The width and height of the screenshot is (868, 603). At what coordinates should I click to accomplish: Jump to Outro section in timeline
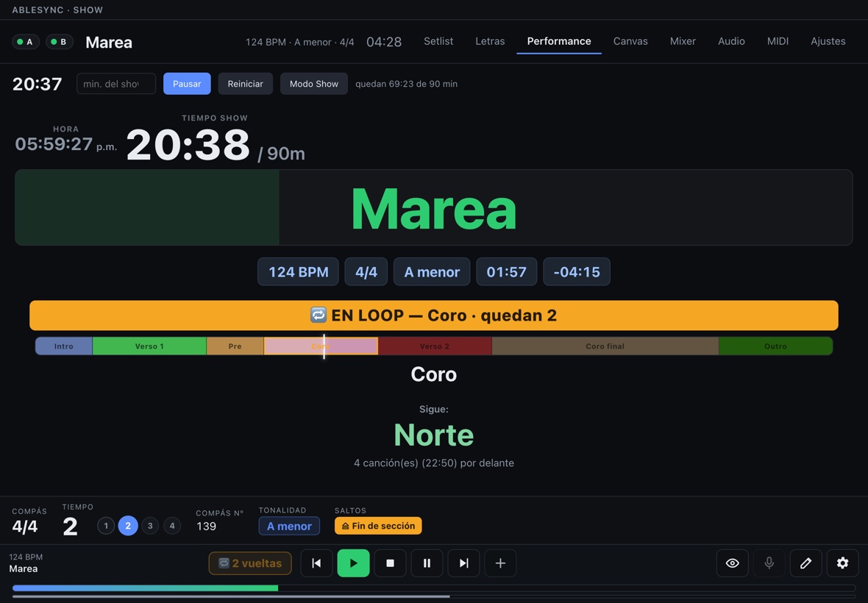pyautogui.click(x=775, y=346)
